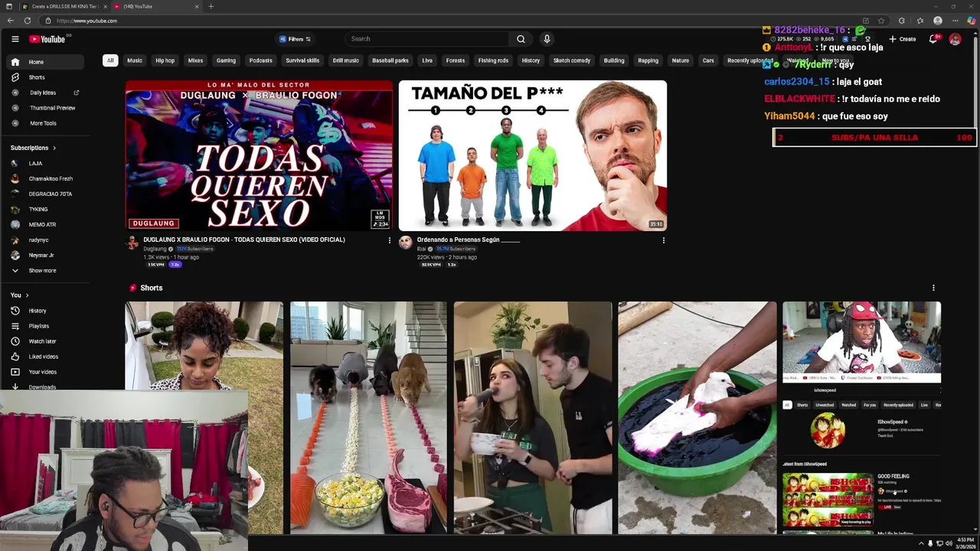The image size is (980, 551).
Task: Search with the magnifying glass button
Action: (x=521, y=39)
